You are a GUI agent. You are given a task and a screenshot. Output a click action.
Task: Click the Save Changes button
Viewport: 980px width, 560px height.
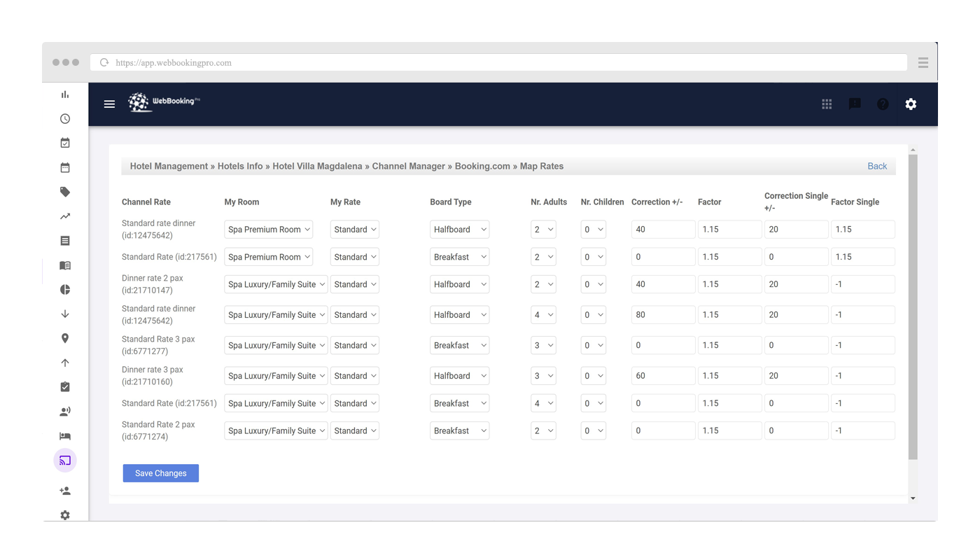pyautogui.click(x=160, y=473)
